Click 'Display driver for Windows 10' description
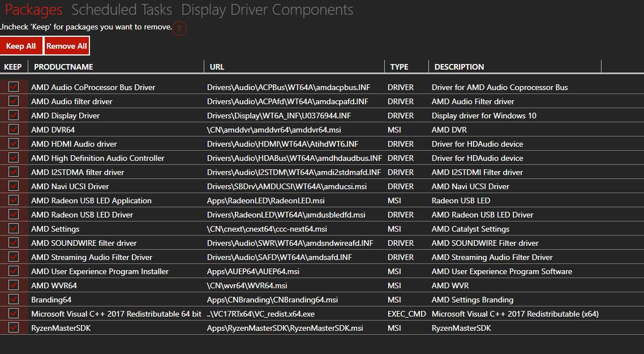This screenshot has height=354, width=644. click(484, 116)
